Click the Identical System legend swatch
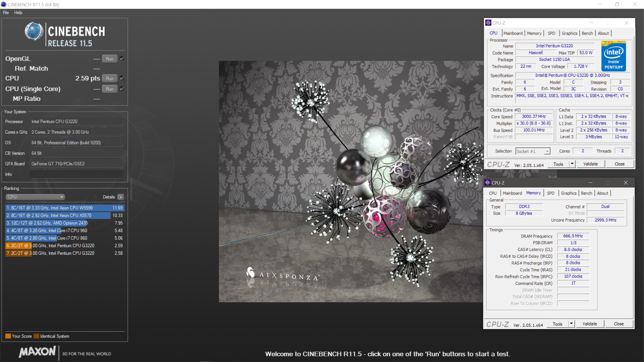The image size is (644, 362). (36, 336)
